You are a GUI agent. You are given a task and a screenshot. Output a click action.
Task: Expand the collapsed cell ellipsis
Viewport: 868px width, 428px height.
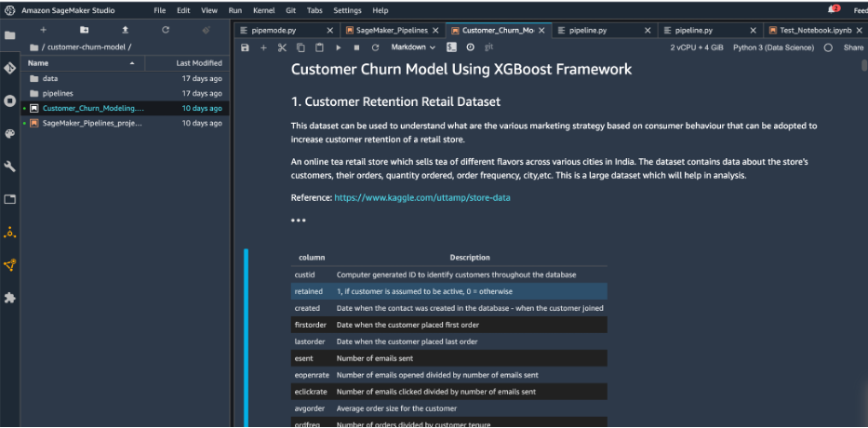[x=298, y=221]
